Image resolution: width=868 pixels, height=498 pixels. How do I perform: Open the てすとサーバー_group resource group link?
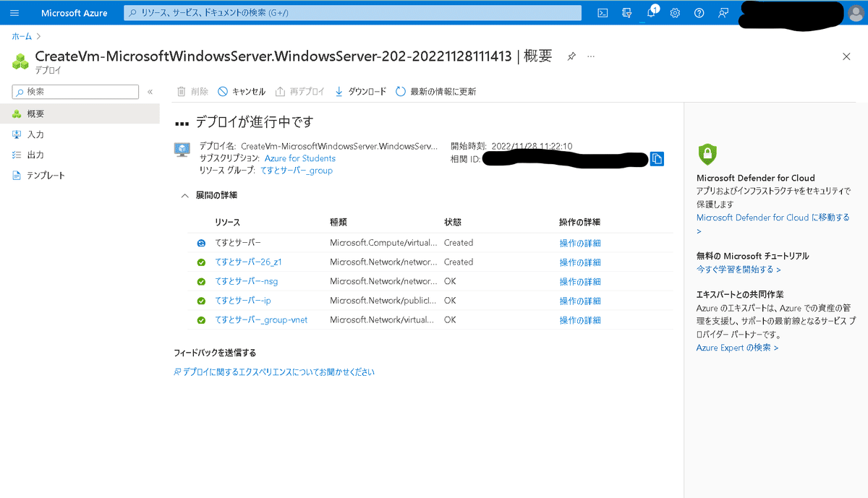pos(297,171)
